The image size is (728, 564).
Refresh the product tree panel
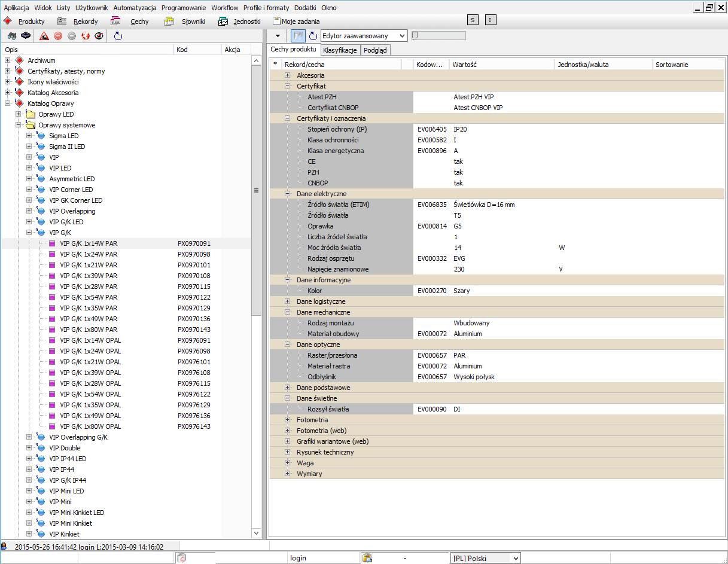click(x=118, y=36)
